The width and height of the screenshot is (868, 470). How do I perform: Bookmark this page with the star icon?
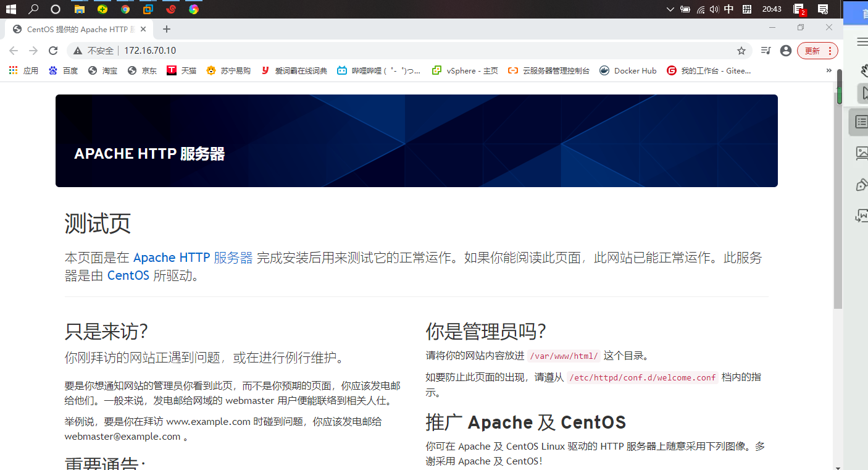tap(741, 51)
